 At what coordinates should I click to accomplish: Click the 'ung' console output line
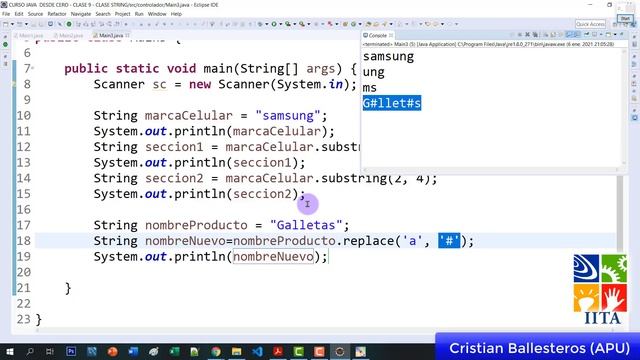pyautogui.click(x=373, y=72)
